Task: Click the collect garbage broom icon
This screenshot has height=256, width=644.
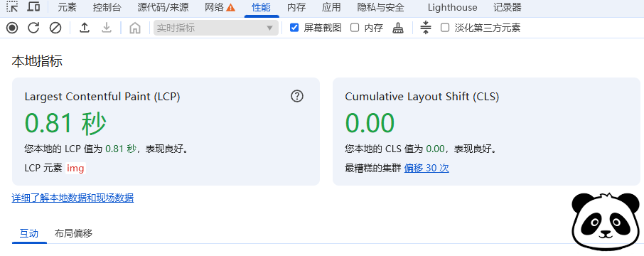Action: 397,28
